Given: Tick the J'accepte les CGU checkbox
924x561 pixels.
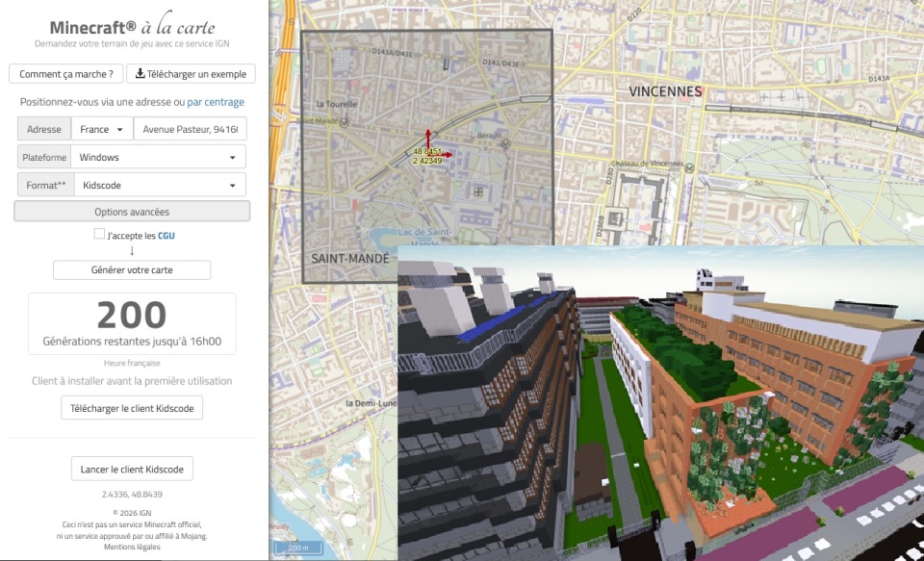Looking at the screenshot, I should coord(99,234).
